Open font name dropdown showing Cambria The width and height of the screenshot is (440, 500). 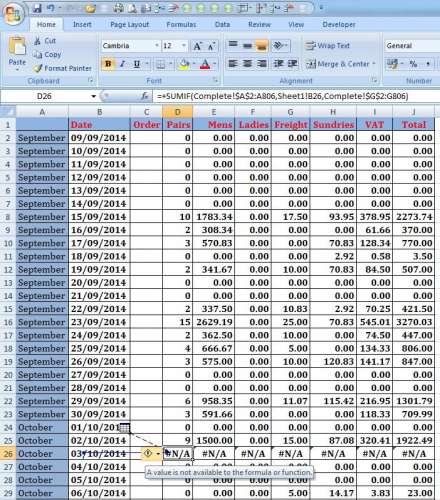[x=156, y=46]
